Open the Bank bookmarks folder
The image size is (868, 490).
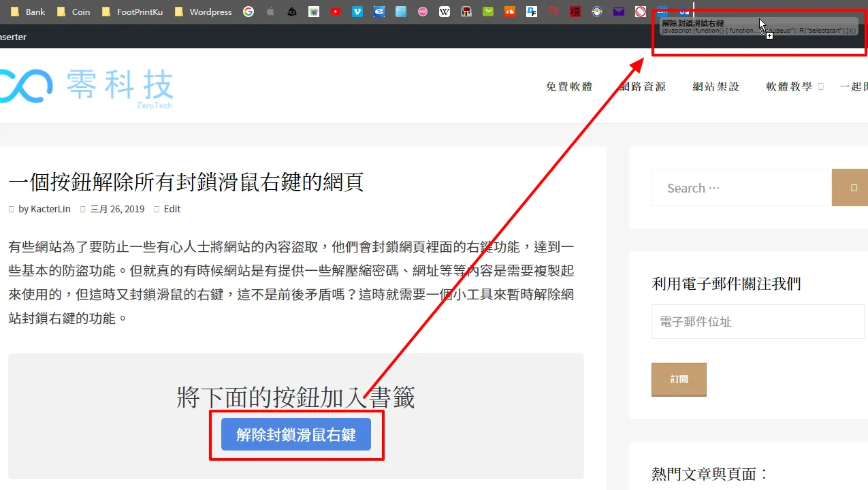pyautogui.click(x=28, y=12)
